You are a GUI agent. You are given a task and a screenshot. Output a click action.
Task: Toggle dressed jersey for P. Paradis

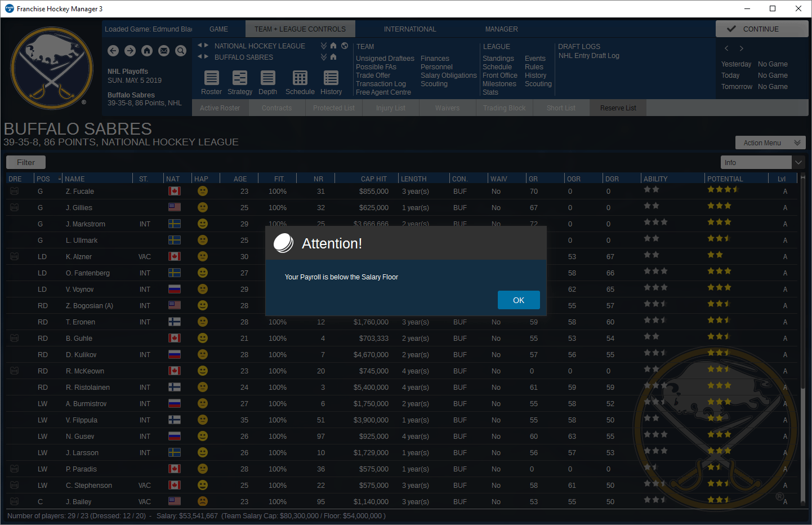[15, 469]
